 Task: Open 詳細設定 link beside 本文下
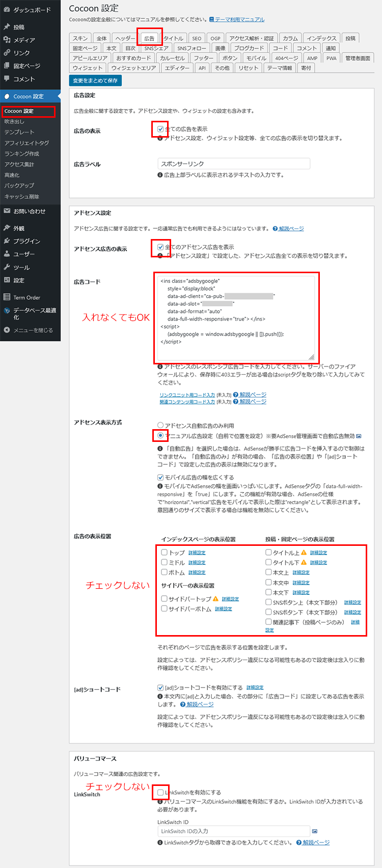tap(301, 593)
